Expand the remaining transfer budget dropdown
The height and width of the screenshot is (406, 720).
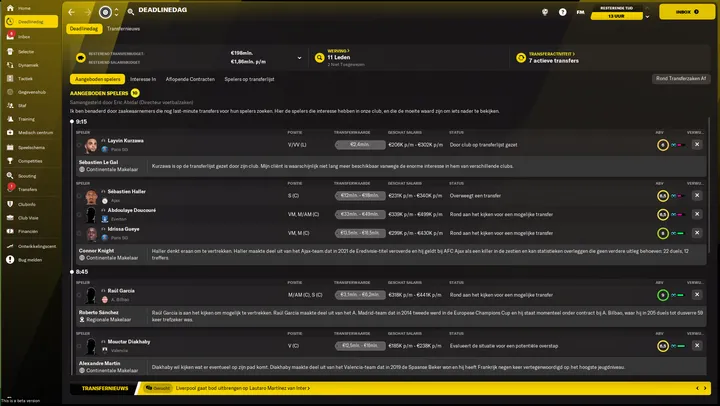299,58
